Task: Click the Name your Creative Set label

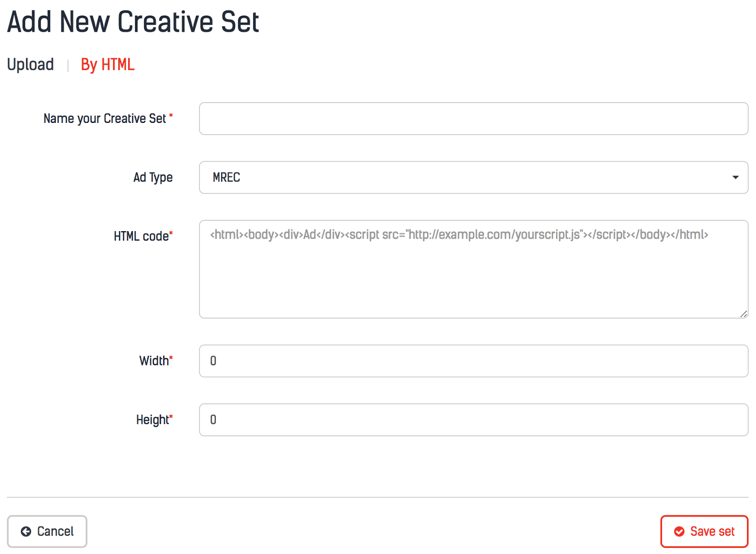Action: (104, 119)
